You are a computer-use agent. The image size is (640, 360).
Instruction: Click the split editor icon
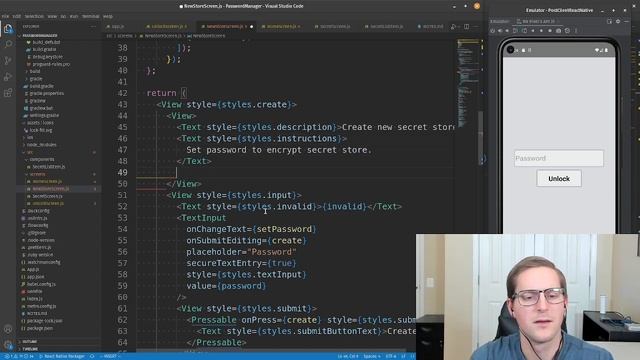[467, 27]
